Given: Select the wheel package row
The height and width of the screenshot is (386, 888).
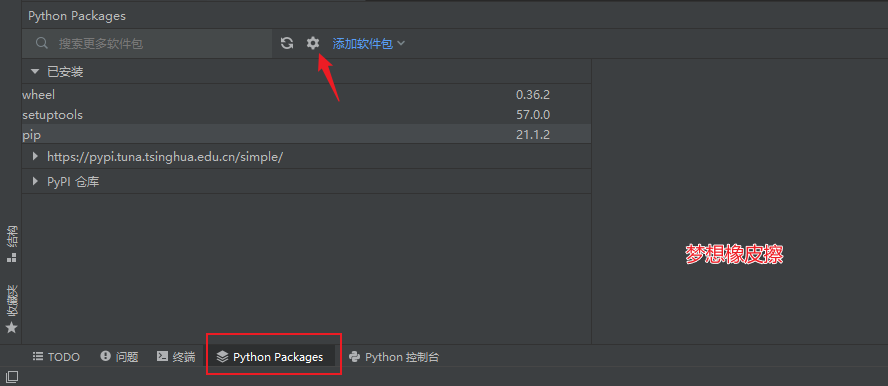Looking at the screenshot, I should 306,95.
